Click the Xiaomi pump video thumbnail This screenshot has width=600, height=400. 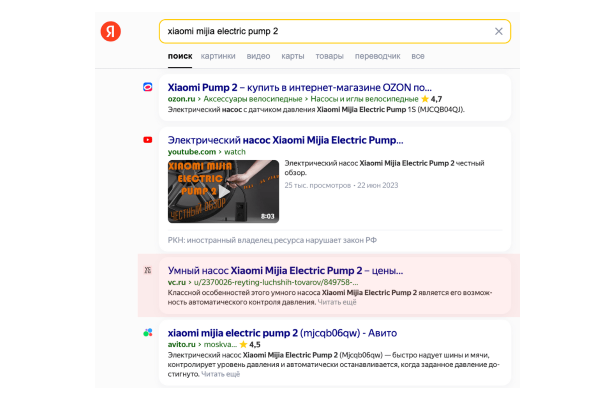pos(223,191)
